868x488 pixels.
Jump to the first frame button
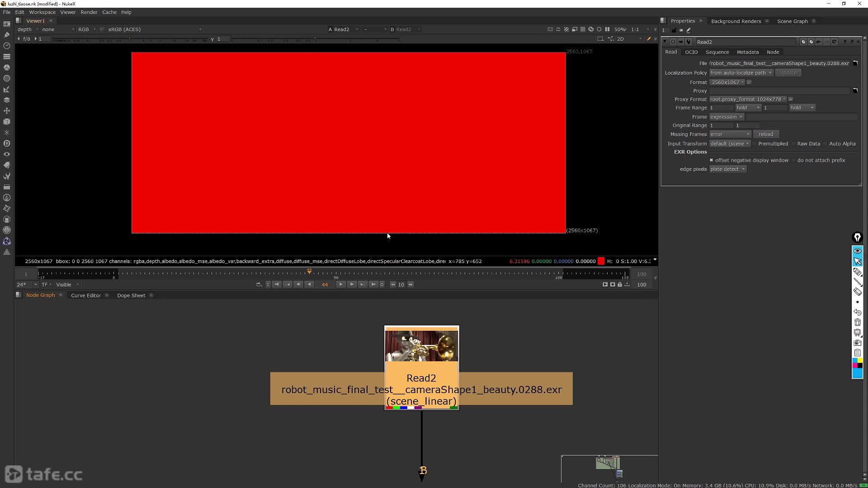tap(277, 285)
